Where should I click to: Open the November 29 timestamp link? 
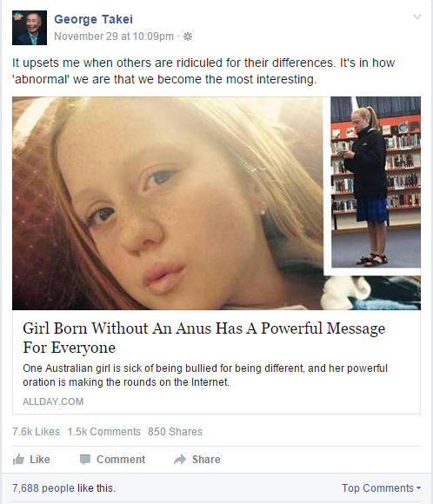(x=114, y=36)
